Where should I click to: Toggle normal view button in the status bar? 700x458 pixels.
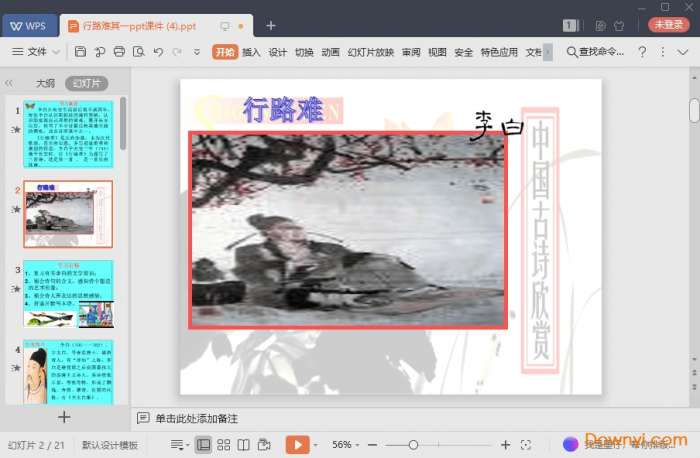pos(204,444)
